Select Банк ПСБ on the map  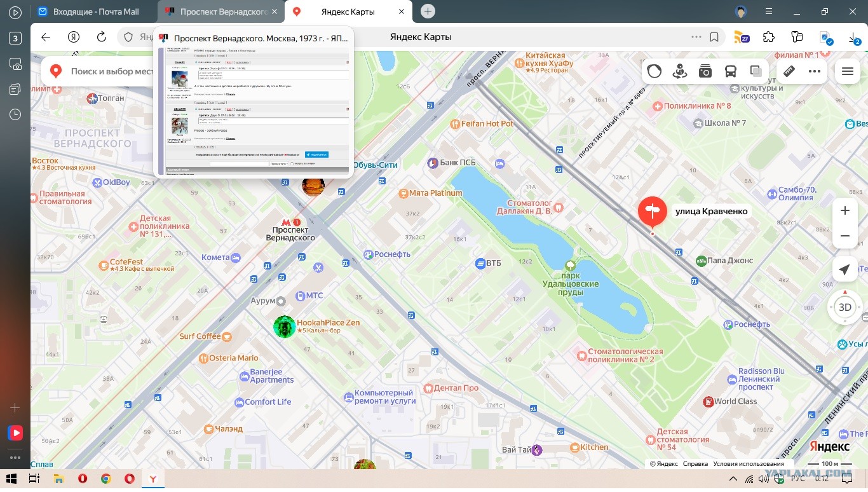coord(451,163)
